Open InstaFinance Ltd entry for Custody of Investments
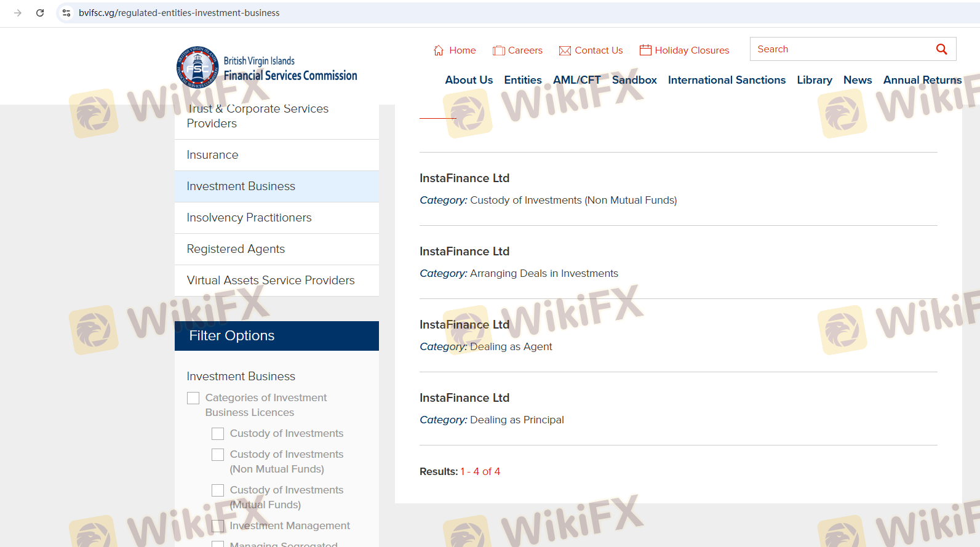 coord(464,178)
